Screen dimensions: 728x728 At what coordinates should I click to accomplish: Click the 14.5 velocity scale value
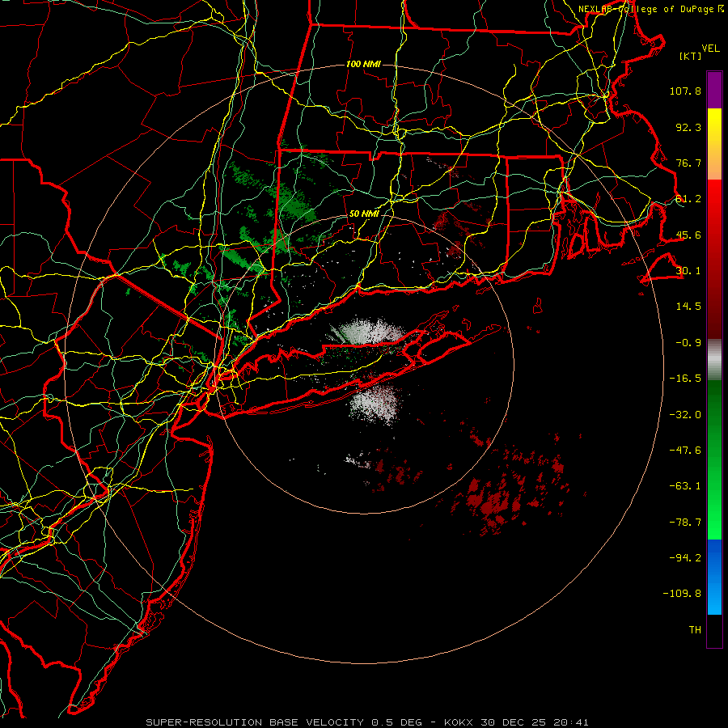pyautogui.click(x=688, y=307)
